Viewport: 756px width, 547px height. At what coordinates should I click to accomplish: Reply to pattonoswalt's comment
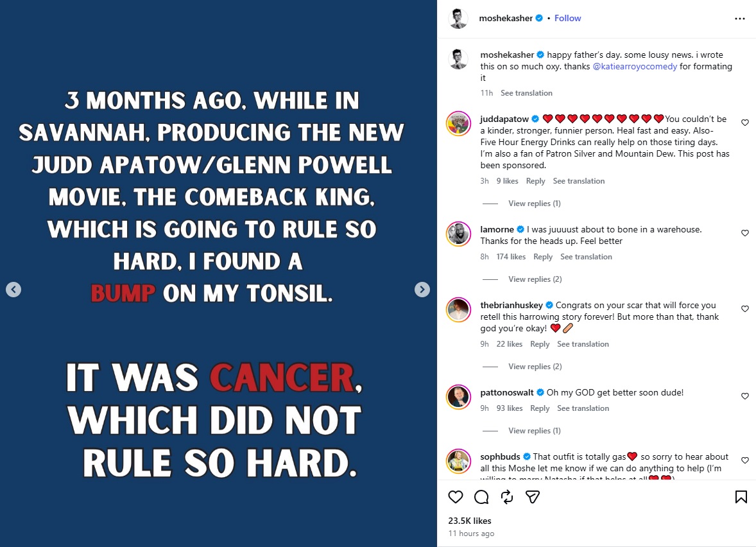(540, 408)
